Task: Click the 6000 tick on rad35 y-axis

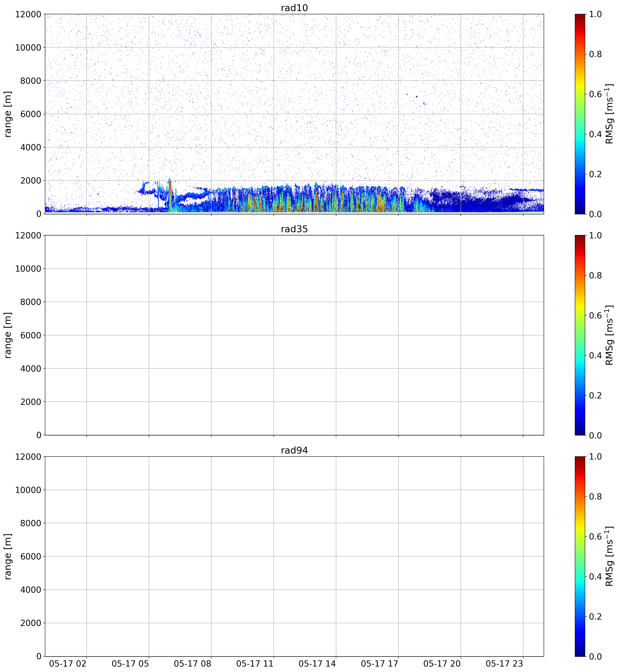Action: (31, 335)
